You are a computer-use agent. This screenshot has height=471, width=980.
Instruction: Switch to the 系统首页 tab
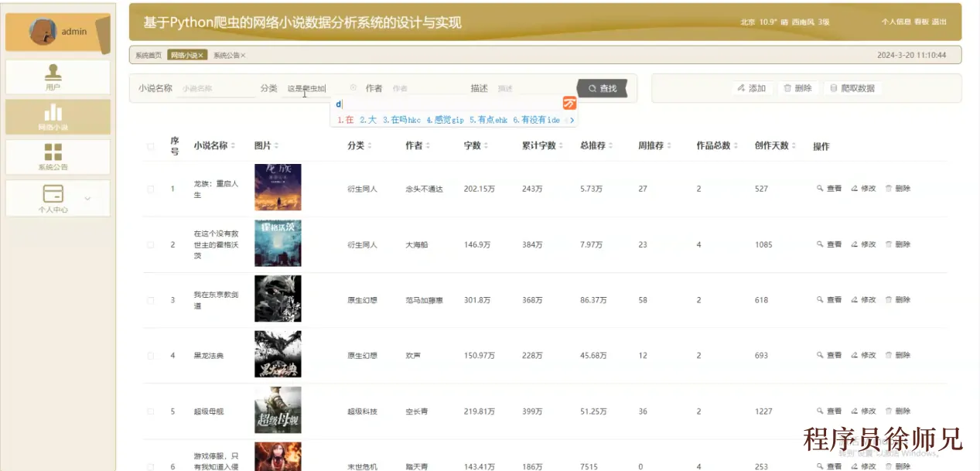(149, 56)
